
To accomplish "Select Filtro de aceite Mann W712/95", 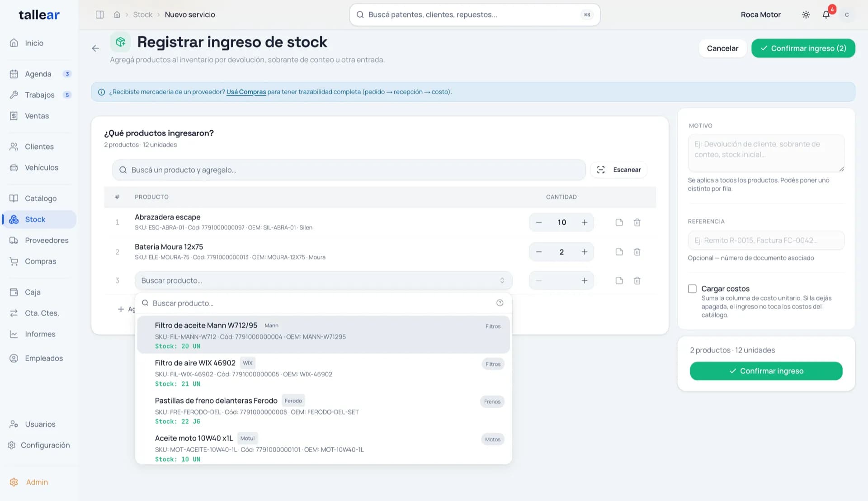I will 323,335.
